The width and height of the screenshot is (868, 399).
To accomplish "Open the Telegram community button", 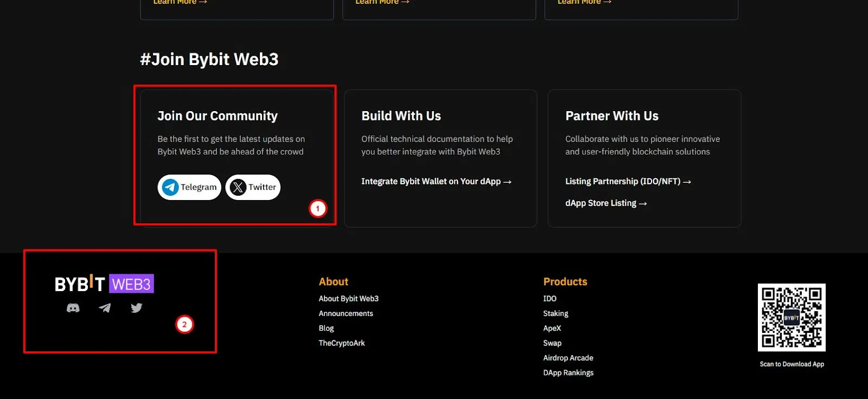I will 189,187.
